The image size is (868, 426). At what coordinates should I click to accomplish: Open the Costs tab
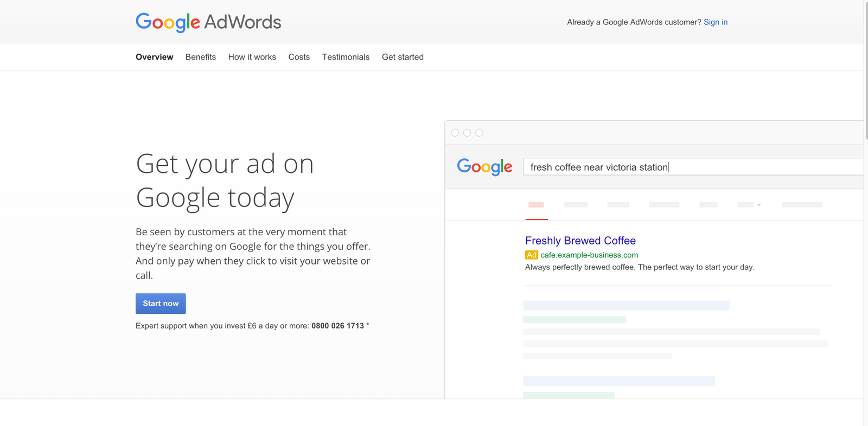pos(299,57)
